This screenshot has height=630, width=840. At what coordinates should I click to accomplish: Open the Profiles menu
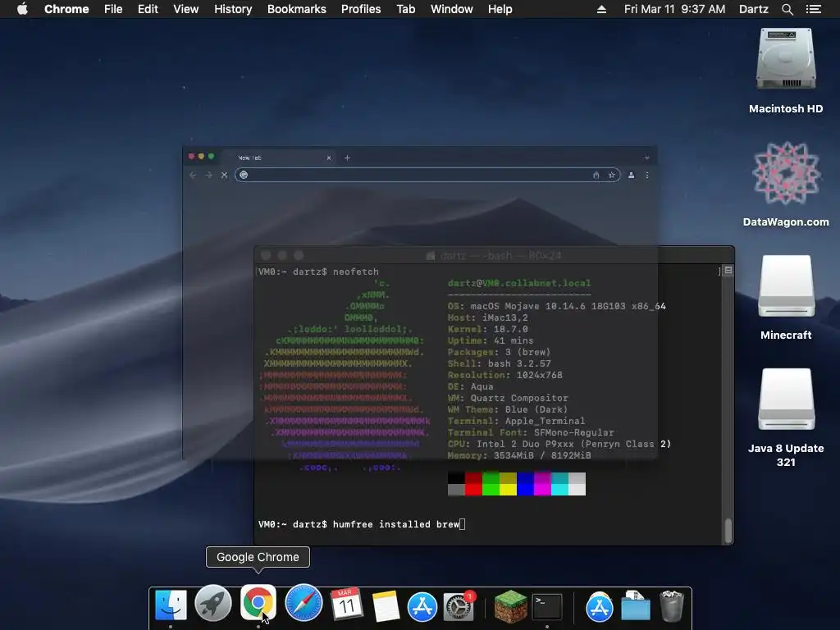tap(361, 9)
